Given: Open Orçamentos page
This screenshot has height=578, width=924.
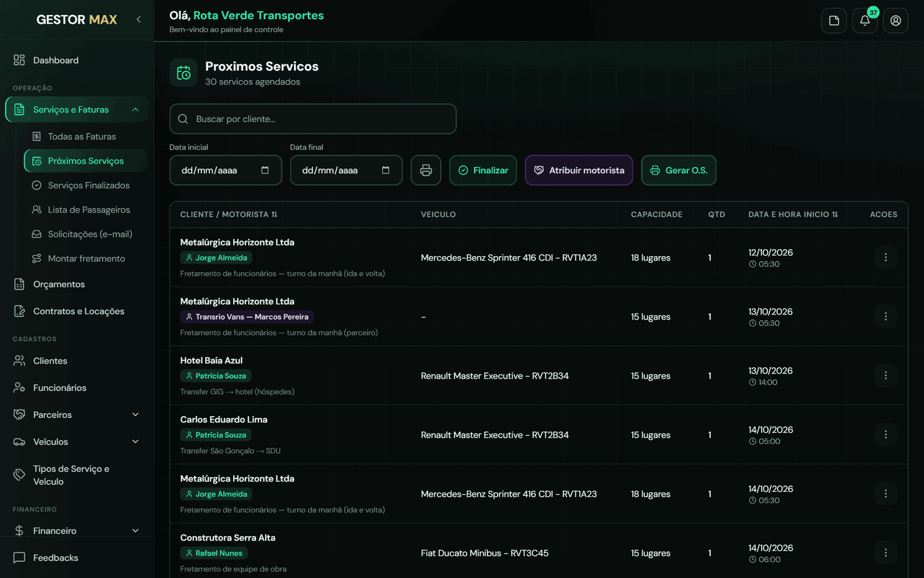Looking at the screenshot, I should [x=77, y=284].
